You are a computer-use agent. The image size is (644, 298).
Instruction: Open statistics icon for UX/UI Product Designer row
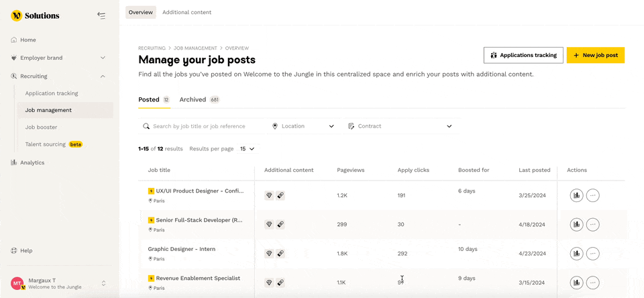pyautogui.click(x=576, y=196)
